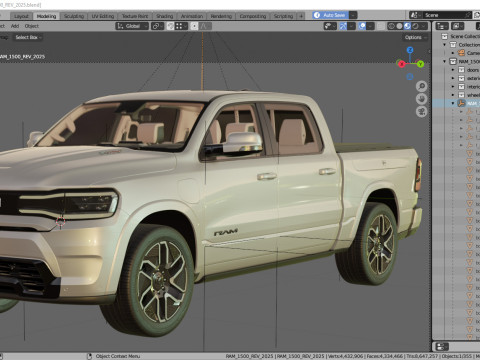Open the Compositing workspace tab
This screenshot has height=360, width=480.
[x=253, y=16]
